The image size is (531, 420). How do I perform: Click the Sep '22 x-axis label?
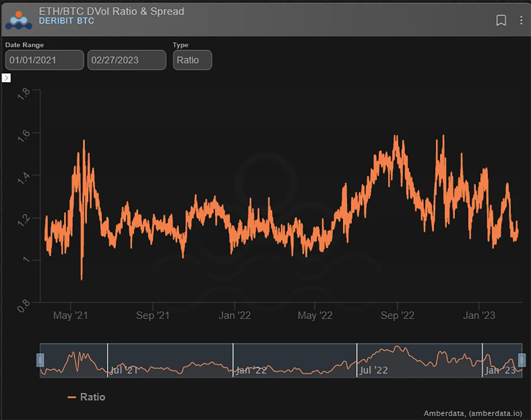[x=397, y=315]
